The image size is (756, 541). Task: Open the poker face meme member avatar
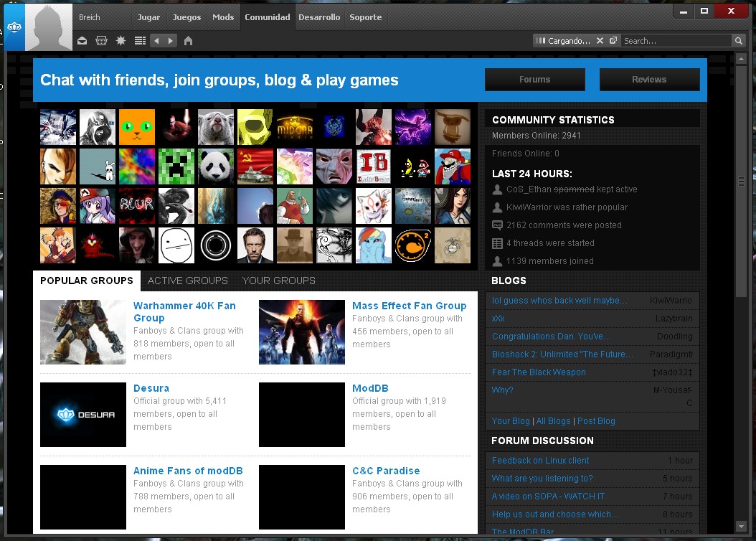pos(176,245)
